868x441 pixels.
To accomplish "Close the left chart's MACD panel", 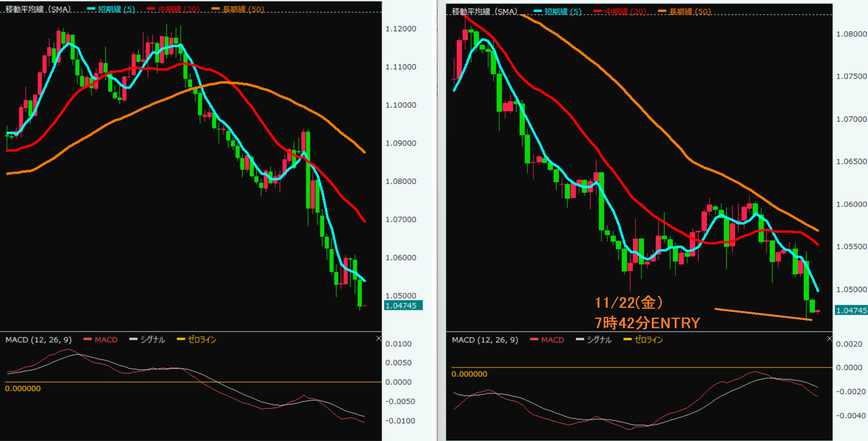I will click(378, 338).
